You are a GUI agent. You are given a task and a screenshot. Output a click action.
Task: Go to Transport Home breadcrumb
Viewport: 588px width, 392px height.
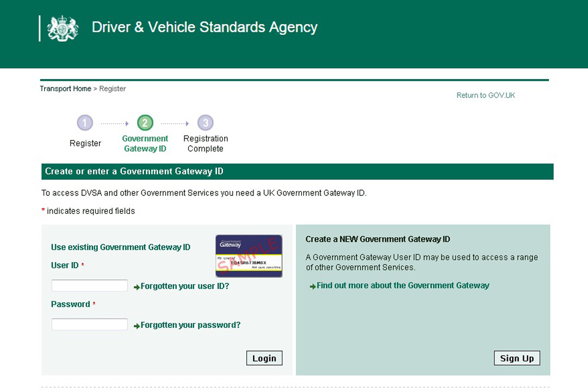pyautogui.click(x=66, y=89)
